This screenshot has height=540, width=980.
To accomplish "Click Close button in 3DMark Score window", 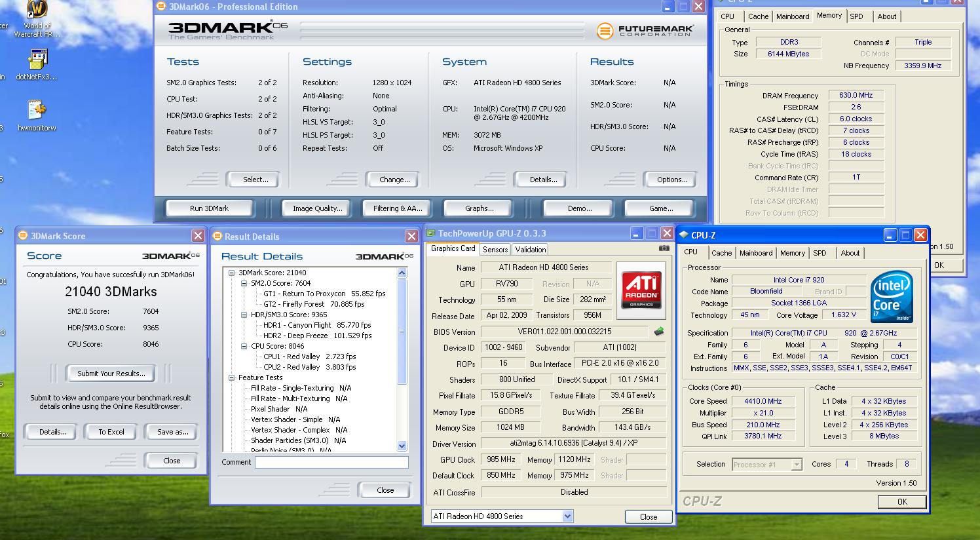I will click(172, 461).
